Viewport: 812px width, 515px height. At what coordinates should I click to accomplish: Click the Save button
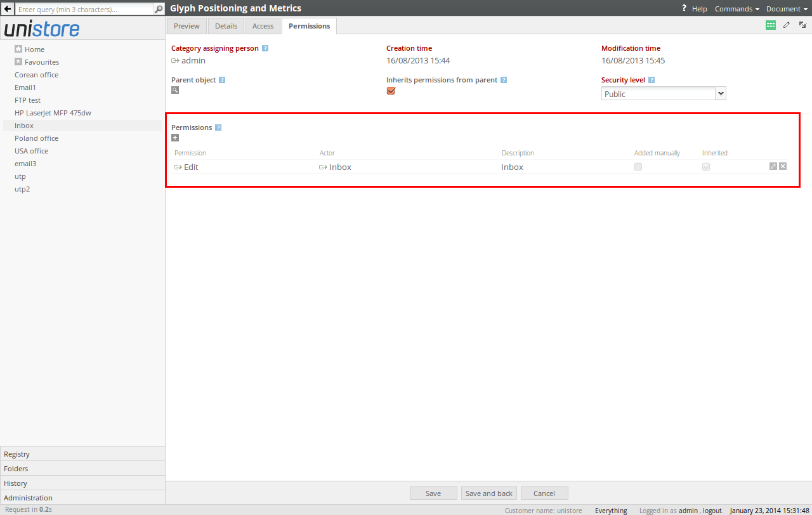pos(433,493)
